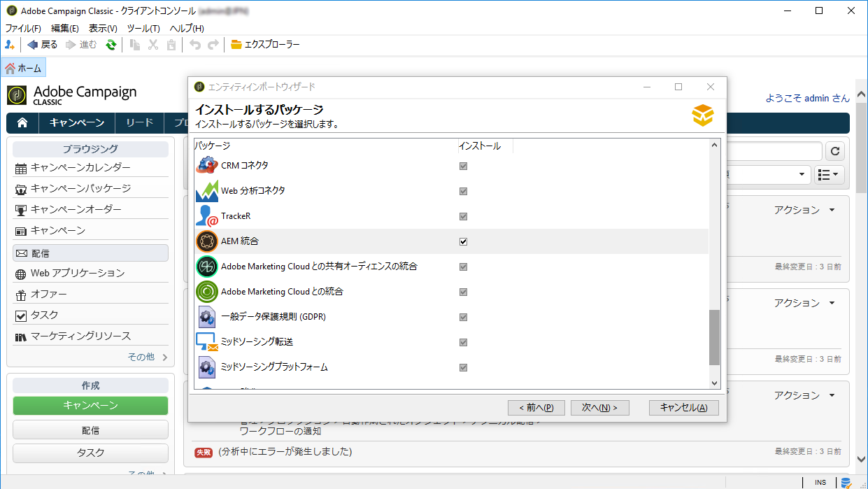Click the Forward arrow toolbar button

pyautogui.click(x=81, y=45)
